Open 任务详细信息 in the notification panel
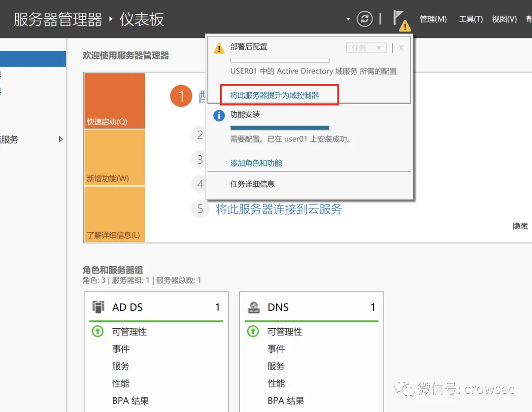The width and height of the screenshot is (532, 412). coord(252,184)
